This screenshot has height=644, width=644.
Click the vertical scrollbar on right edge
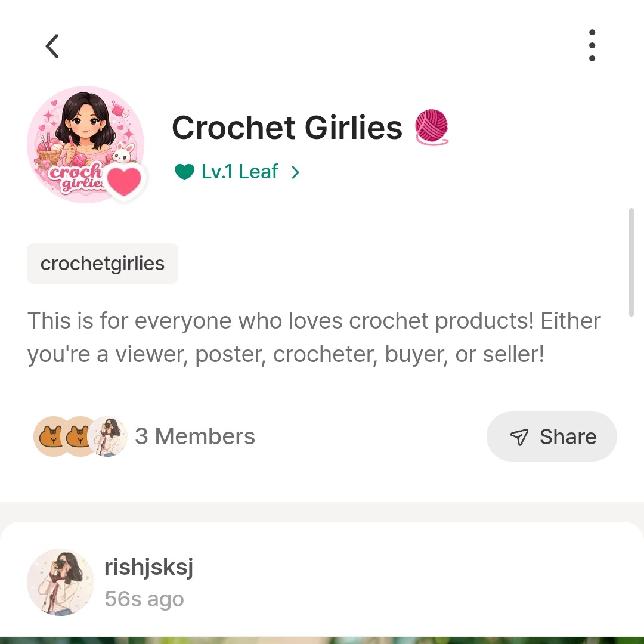tap(631, 262)
